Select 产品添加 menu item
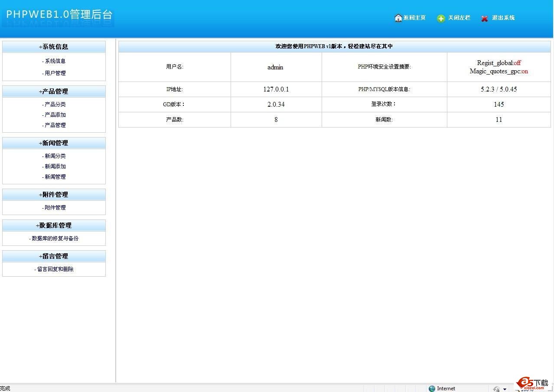 point(55,115)
